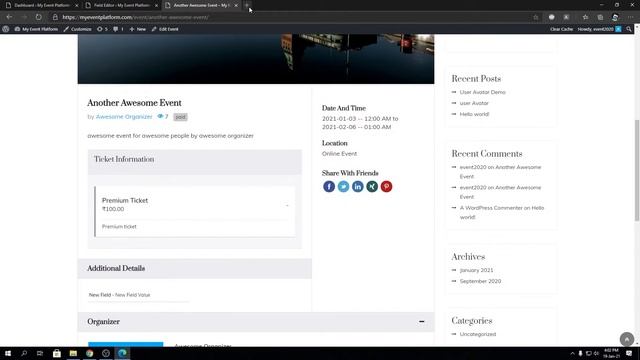Open the browser favorites list icon
The width and height of the screenshot is (640, 360).
(x=585, y=17)
